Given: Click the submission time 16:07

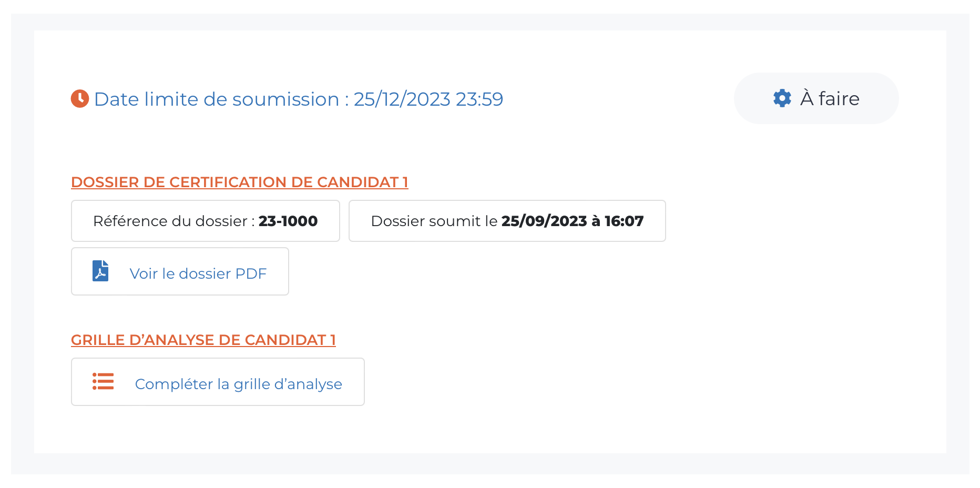Looking at the screenshot, I should coord(624,221).
